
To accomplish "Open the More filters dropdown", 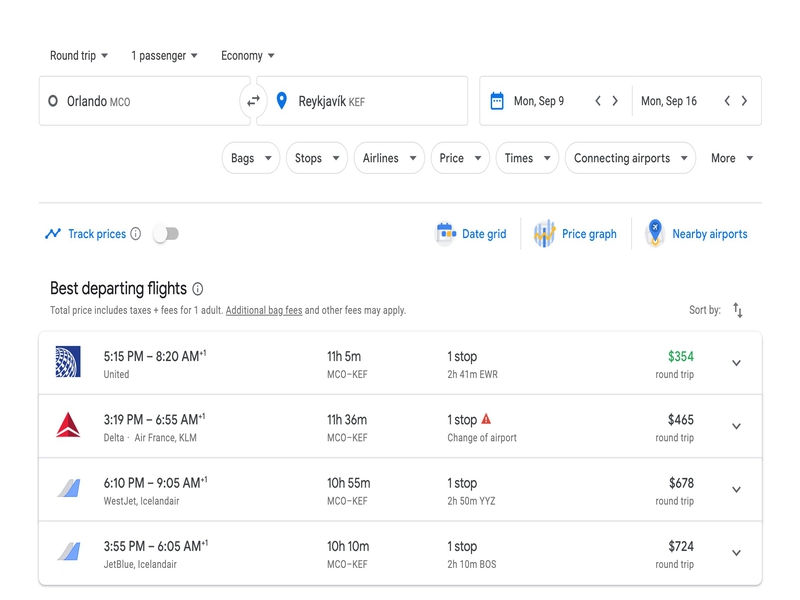I will pyautogui.click(x=732, y=158).
